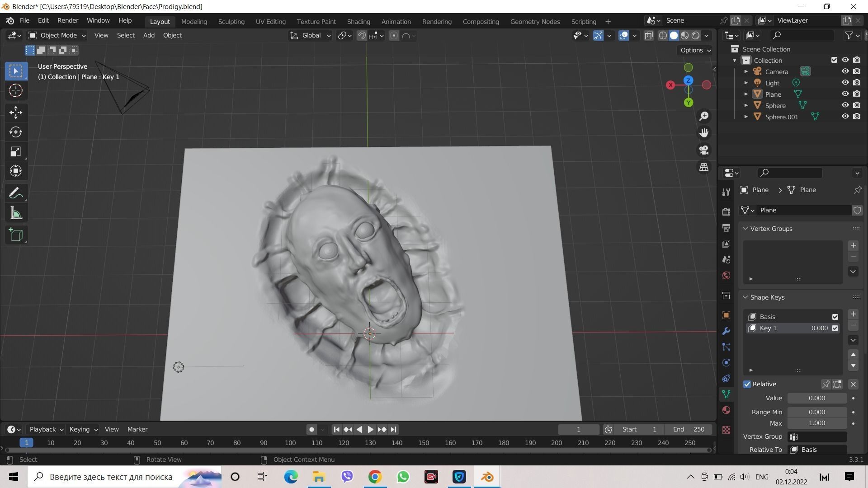The height and width of the screenshot is (488, 868).
Task: Open the Global transform orientation dropdown
Action: coord(310,35)
